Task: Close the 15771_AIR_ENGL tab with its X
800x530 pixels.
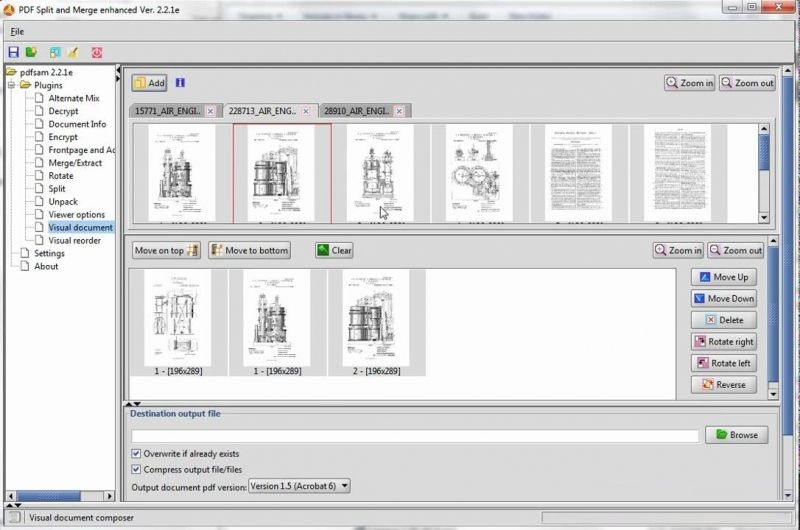Action: [210, 111]
